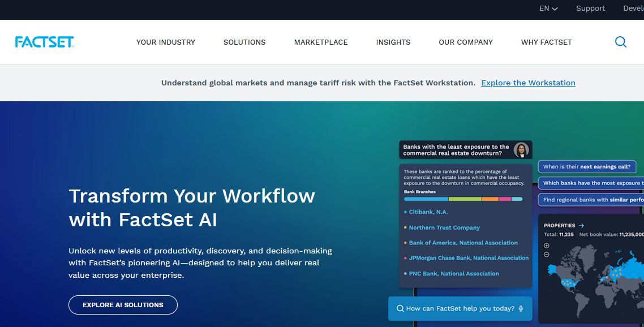The image size is (644, 327).
Task: Click JPMorgan Chase Bank, National Association
Action: tap(469, 258)
